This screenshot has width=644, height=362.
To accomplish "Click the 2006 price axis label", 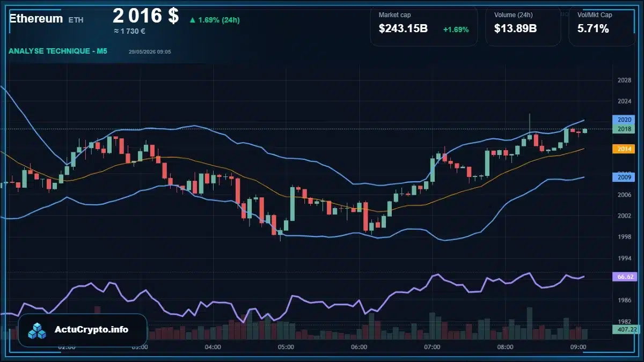I will (624, 195).
